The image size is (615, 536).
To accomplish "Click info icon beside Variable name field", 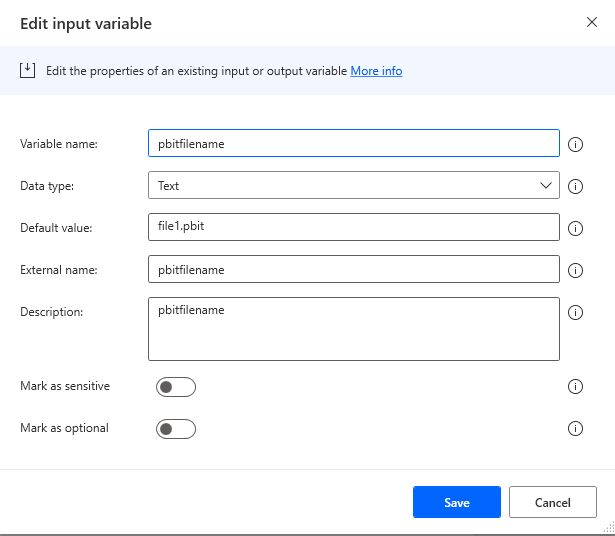I will pyautogui.click(x=575, y=144).
